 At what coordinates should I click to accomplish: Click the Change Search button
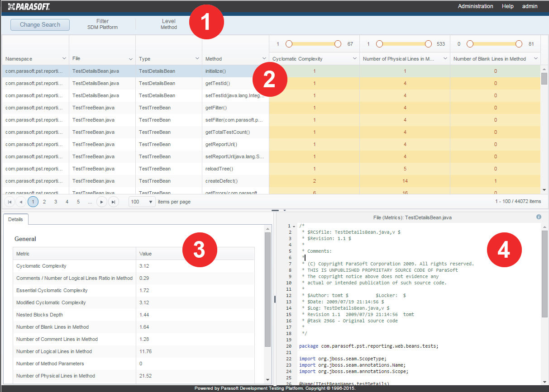[40, 25]
